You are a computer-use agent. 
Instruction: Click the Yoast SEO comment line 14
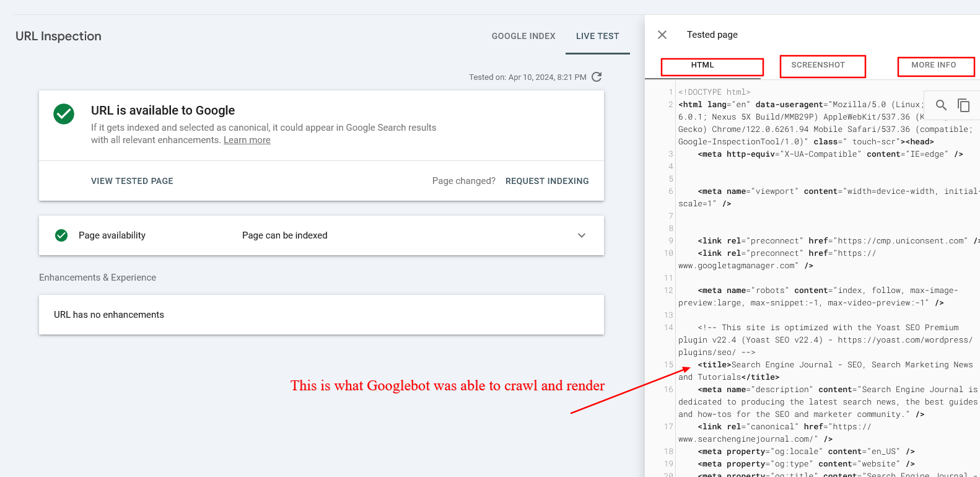click(825, 340)
